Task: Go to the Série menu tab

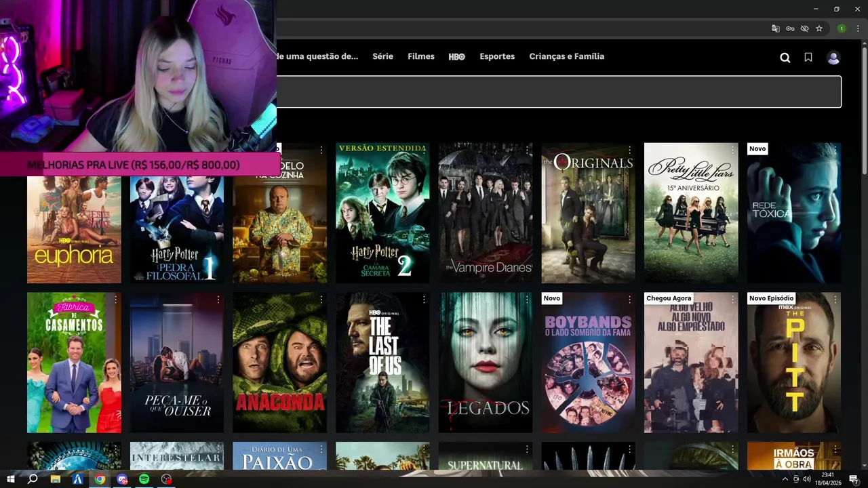Action: tap(382, 56)
